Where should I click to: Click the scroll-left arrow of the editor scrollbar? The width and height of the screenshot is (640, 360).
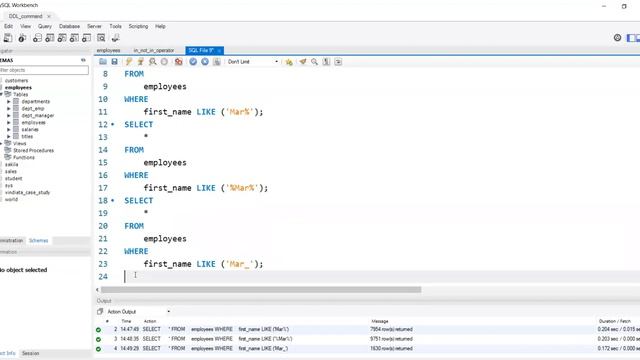tap(97, 289)
